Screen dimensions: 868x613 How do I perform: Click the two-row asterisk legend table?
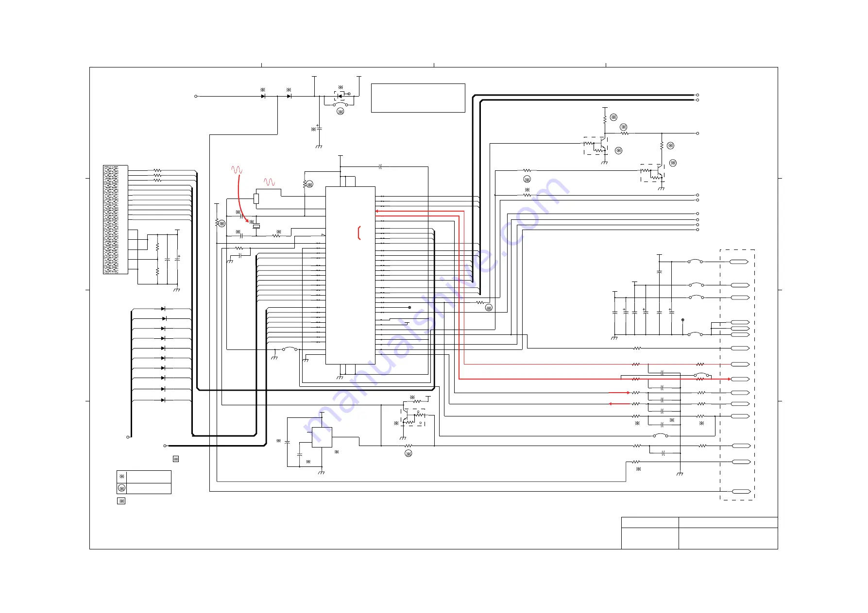tap(144, 482)
